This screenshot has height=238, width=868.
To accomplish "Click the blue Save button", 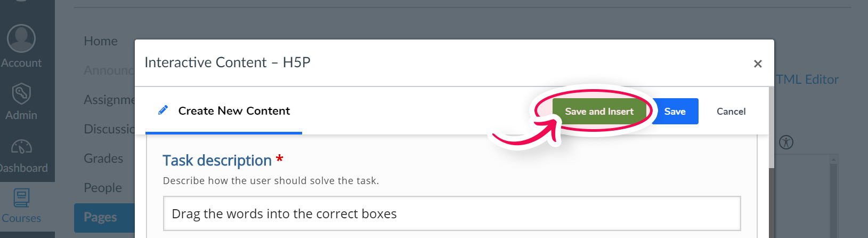I will point(675,111).
